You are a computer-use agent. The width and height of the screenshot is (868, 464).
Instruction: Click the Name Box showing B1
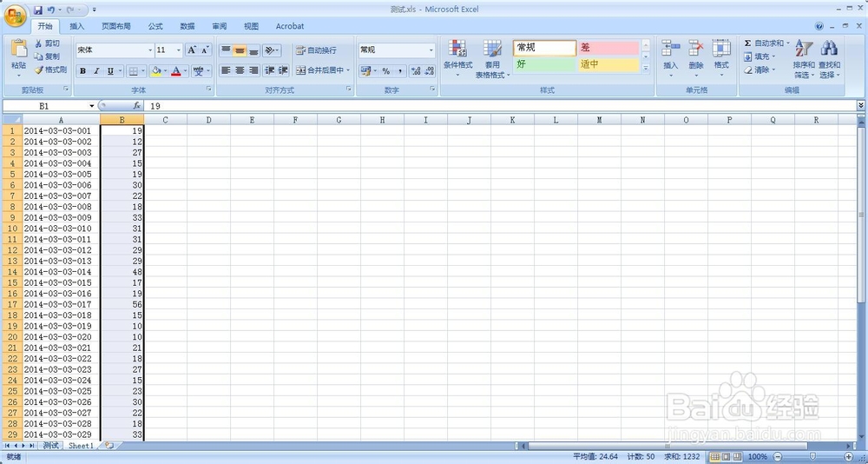coord(44,106)
